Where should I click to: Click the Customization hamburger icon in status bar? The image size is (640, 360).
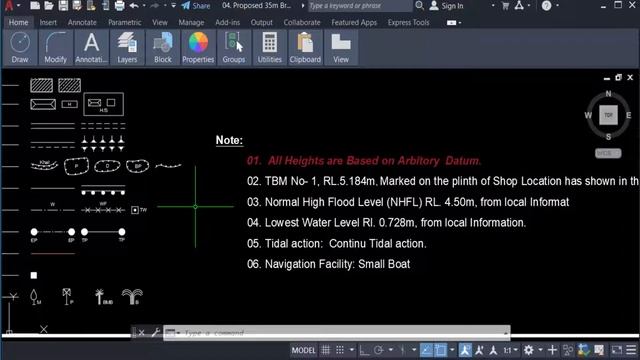631,350
